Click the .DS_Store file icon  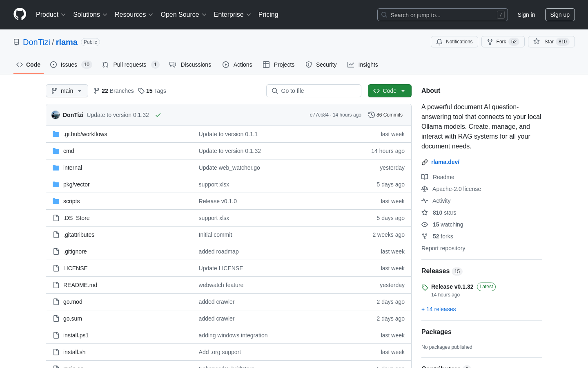pos(56,218)
